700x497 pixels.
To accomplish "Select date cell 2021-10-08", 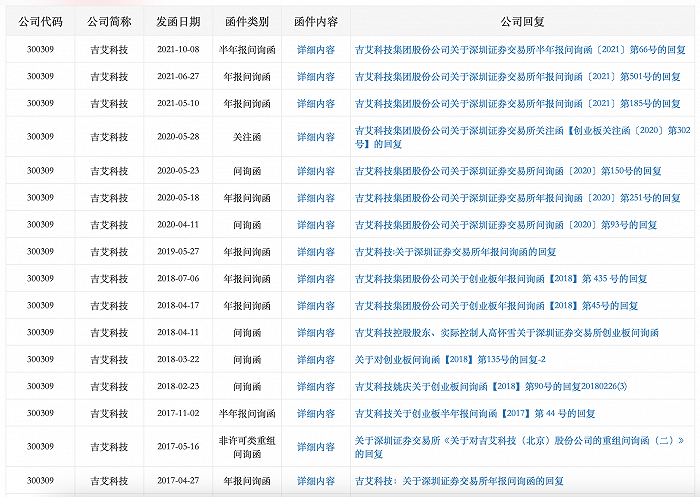I will pos(178,50).
